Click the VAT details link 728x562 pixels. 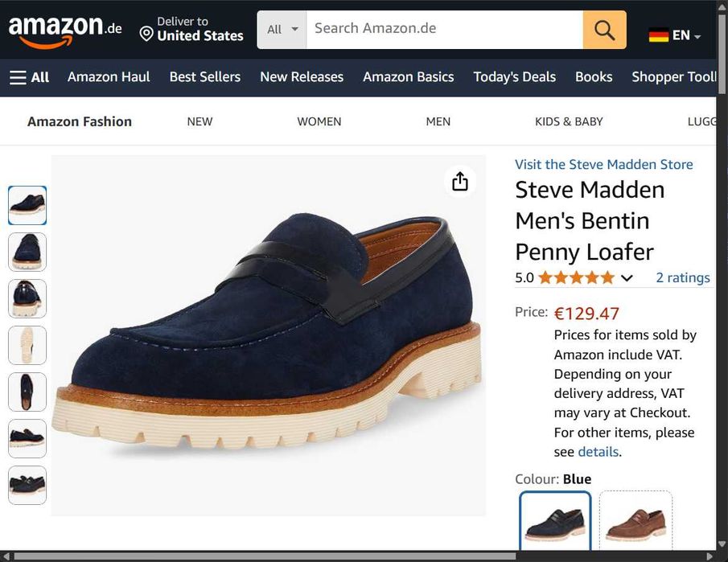[x=598, y=452]
